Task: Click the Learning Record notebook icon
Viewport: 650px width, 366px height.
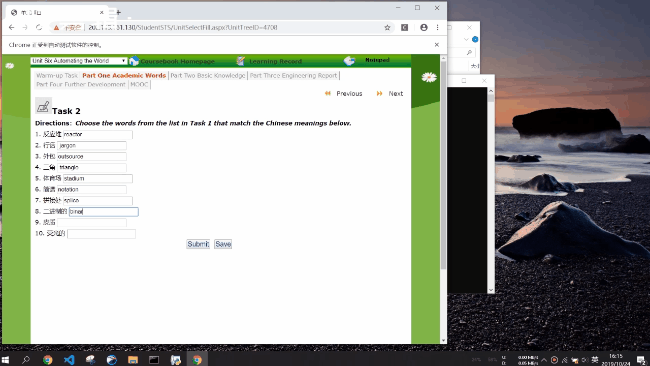Action: click(x=240, y=61)
